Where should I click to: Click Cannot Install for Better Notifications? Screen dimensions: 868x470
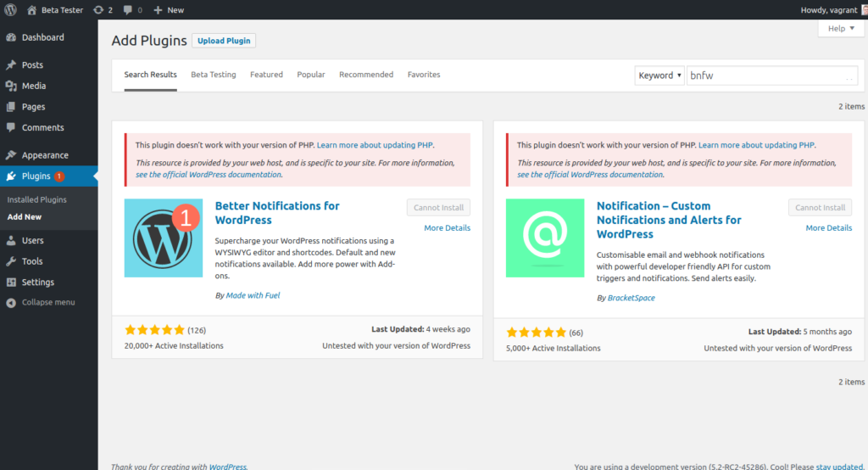438,207
